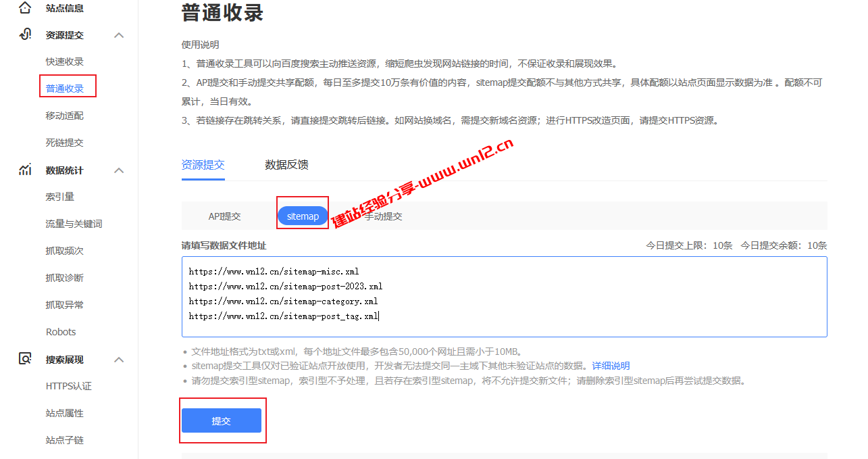Click the blue 提交 button
868x459 pixels.
click(x=222, y=420)
